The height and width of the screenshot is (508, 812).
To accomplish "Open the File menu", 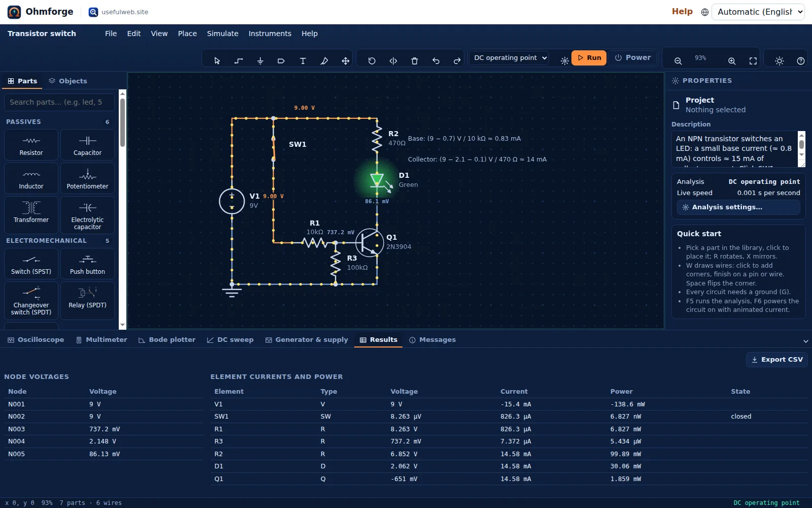I will pos(111,34).
